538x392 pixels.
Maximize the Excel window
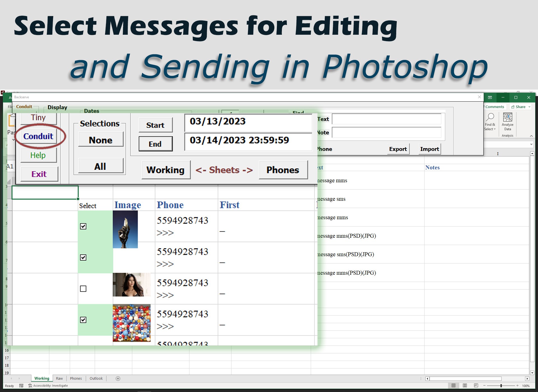point(516,97)
